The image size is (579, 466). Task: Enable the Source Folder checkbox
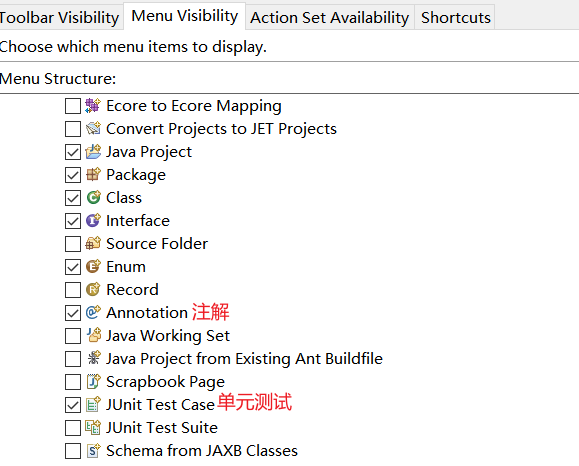coord(73,244)
